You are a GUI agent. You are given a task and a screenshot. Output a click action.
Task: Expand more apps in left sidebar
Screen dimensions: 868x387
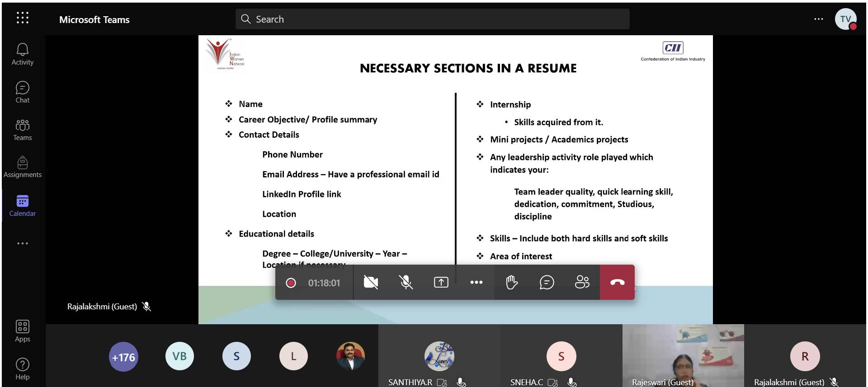point(22,243)
